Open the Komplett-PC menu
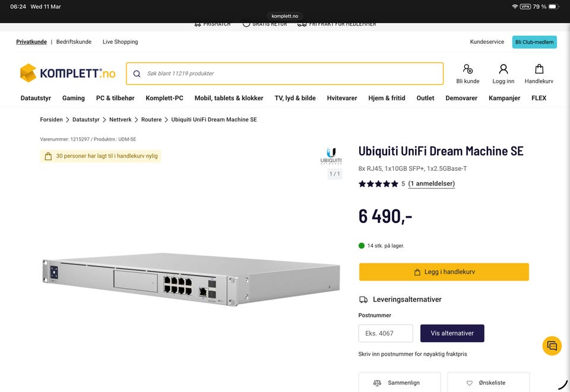 [x=164, y=98]
